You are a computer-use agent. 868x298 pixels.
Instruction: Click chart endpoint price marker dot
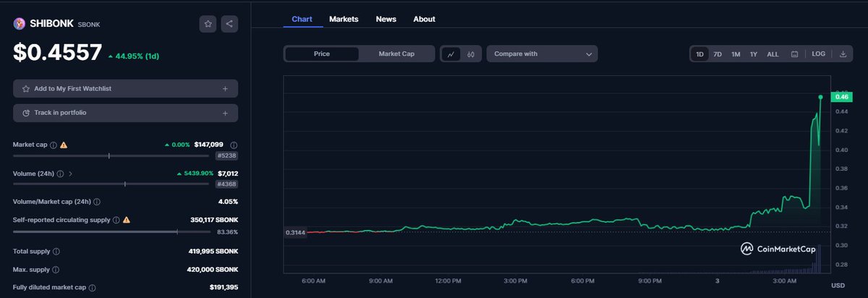coord(820,97)
